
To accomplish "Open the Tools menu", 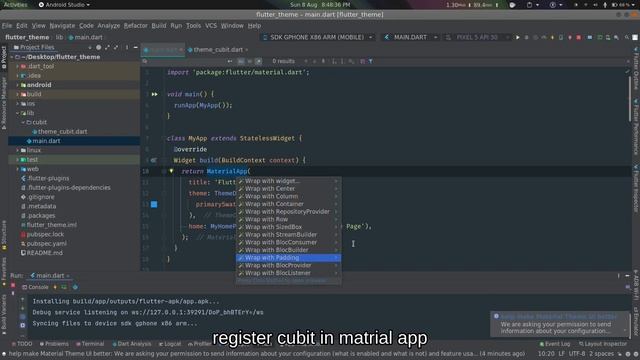I will (x=193, y=26).
